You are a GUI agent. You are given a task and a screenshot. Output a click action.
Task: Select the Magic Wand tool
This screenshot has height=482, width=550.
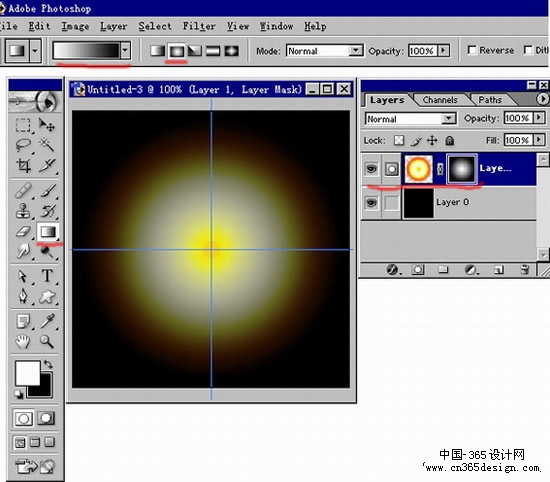tap(47, 144)
